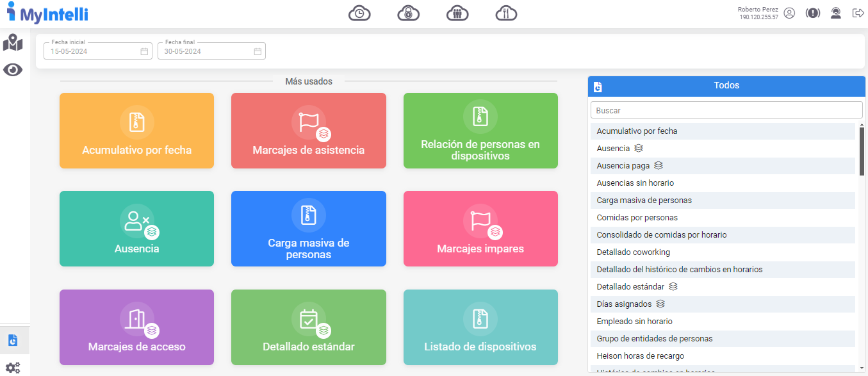
Task: Select the reports tab in the left sidebar
Action: click(x=13, y=340)
